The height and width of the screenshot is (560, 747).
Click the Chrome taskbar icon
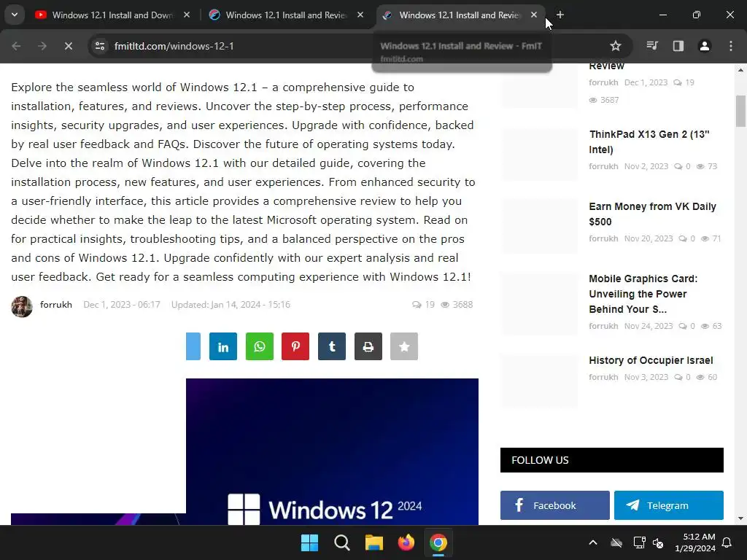click(x=438, y=542)
